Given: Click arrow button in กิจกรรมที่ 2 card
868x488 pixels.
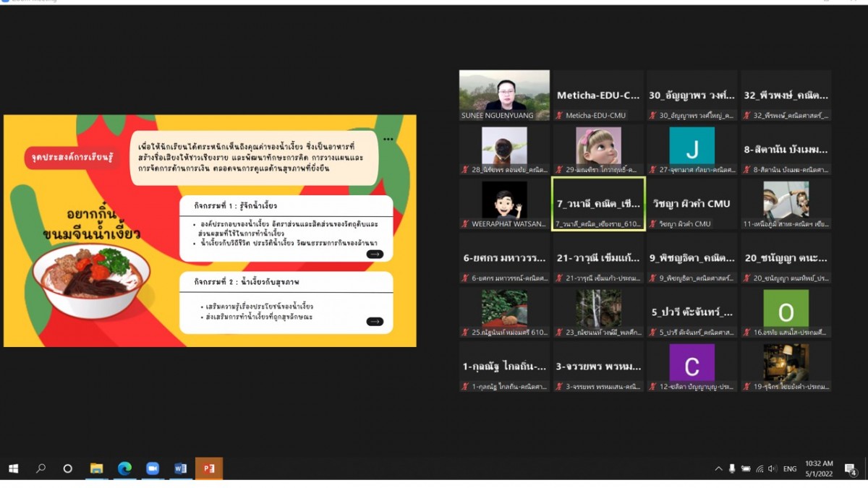Looking at the screenshot, I should coord(375,321).
